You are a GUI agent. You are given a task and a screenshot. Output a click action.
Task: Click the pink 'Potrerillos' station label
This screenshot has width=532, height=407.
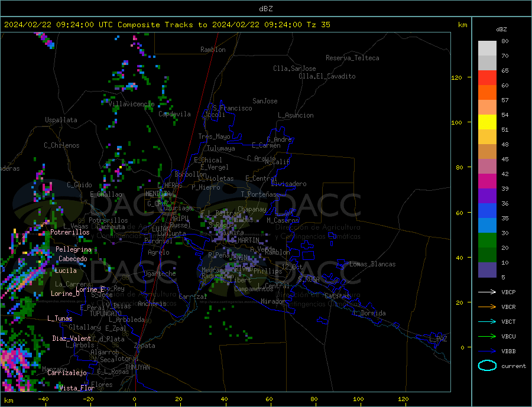click(x=70, y=232)
